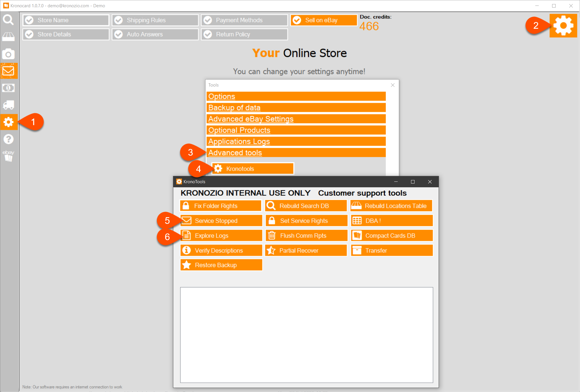Click Fix Folder Rights button
The width and height of the screenshot is (580, 392).
221,206
